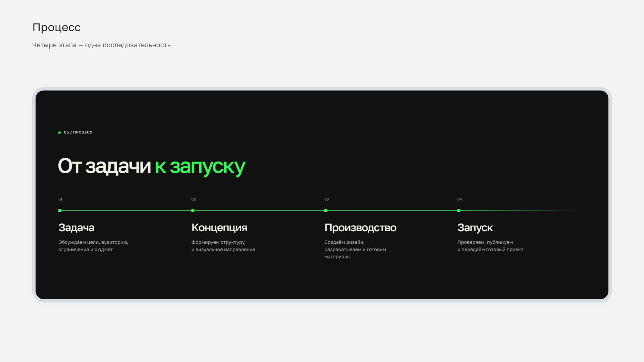Click the Производство step heading
Image resolution: width=644 pixels, height=362 pixels.
(x=360, y=228)
